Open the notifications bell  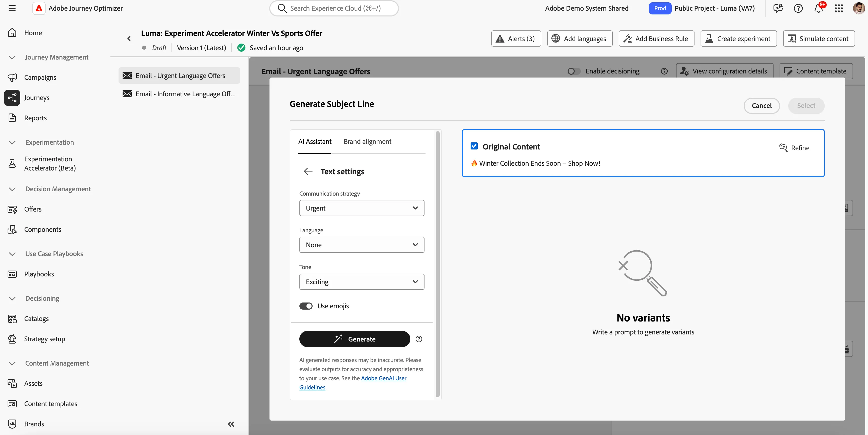[x=818, y=8]
